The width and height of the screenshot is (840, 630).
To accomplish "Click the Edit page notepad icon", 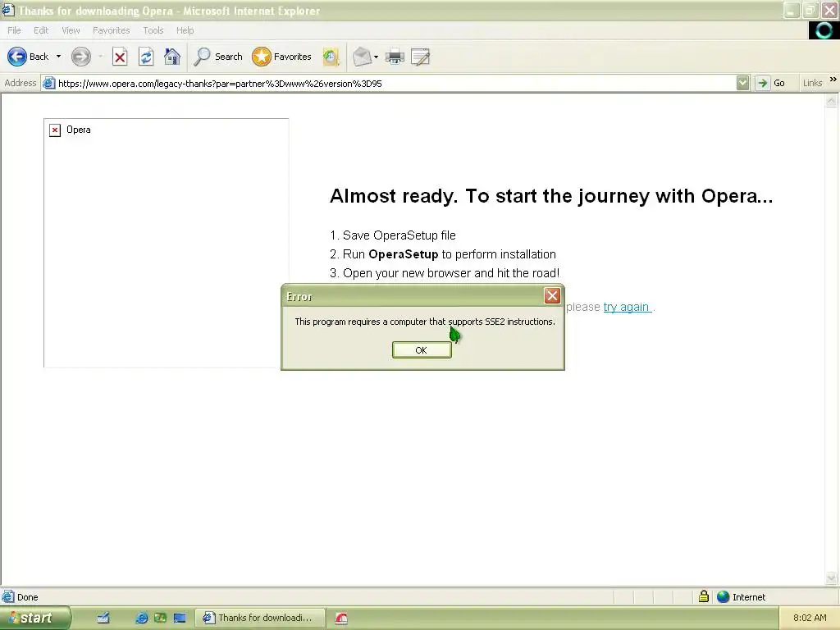I will pos(421,57).
